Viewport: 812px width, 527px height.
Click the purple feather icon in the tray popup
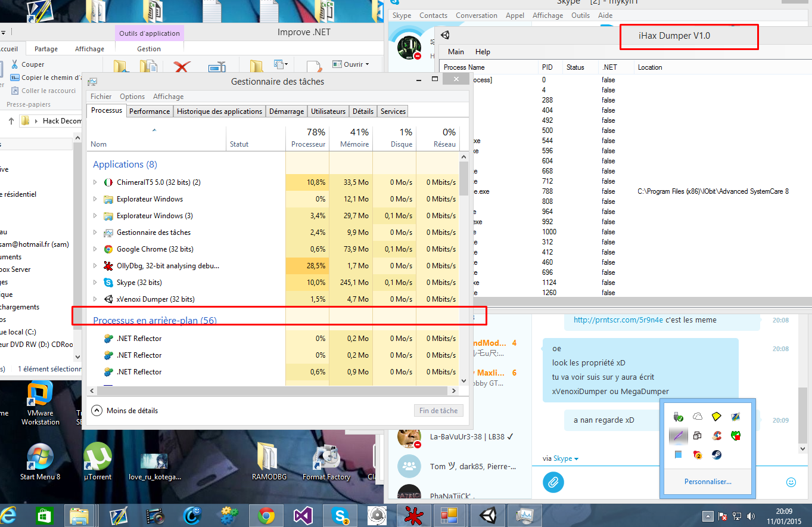(x=678, y=436)
